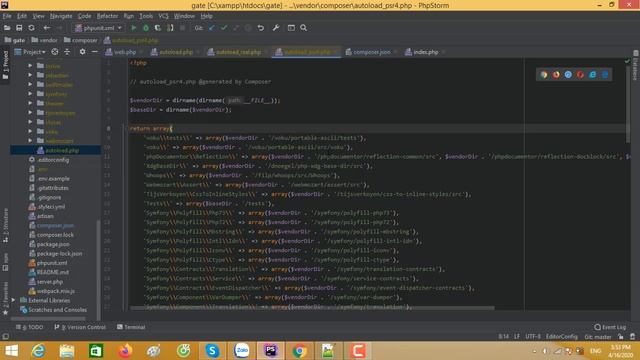Click the Windows Start button

pos(11,351)
